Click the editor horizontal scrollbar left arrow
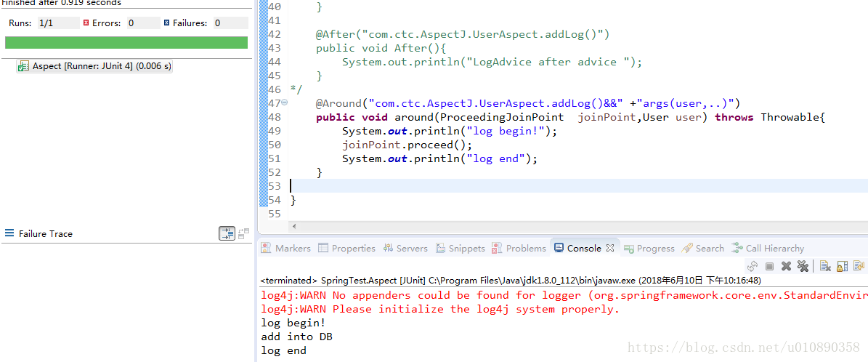The image size is (868, 362). click(293, 226)
